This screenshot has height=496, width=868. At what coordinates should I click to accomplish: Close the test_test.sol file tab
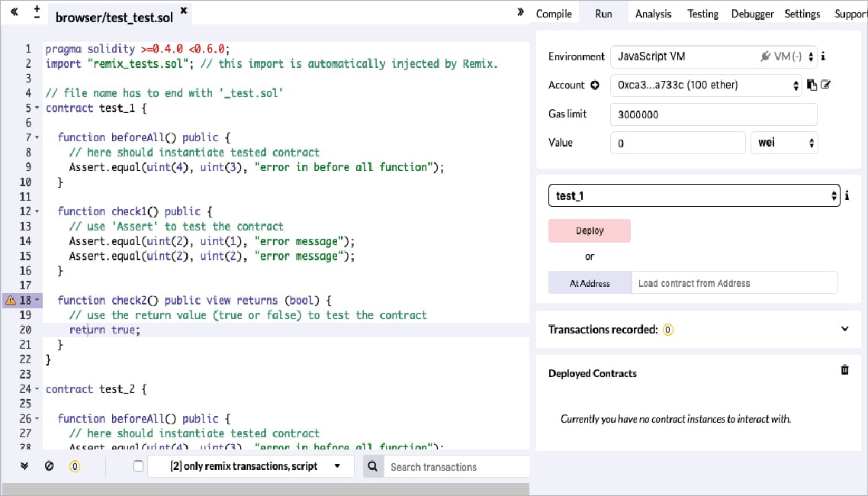[x=184, y=11]
